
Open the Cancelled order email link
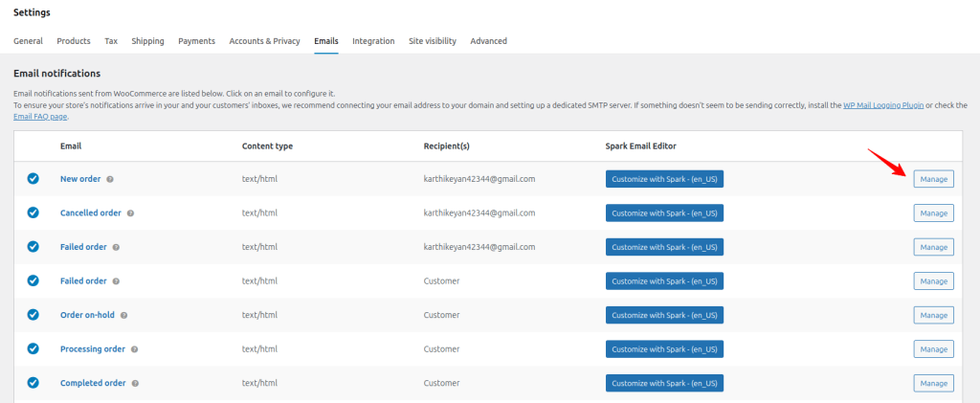pyautogui.click(x=91, y=213)
